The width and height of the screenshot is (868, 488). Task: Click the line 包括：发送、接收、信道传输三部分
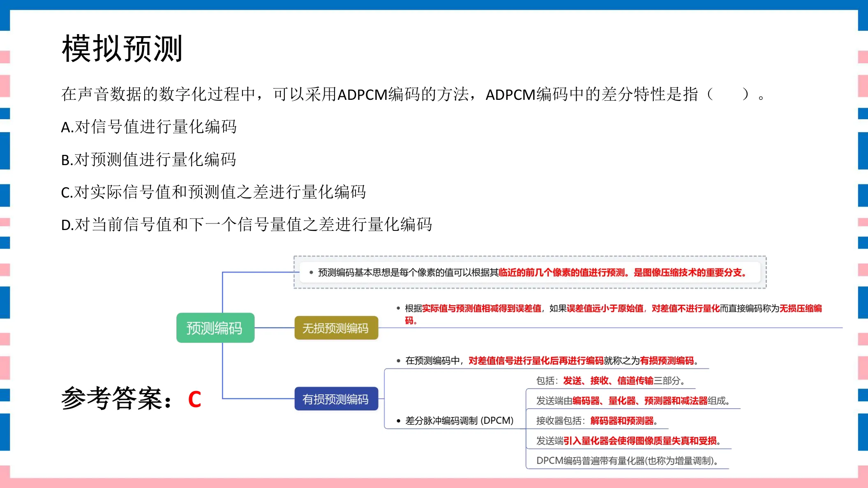tap(611, 381)
